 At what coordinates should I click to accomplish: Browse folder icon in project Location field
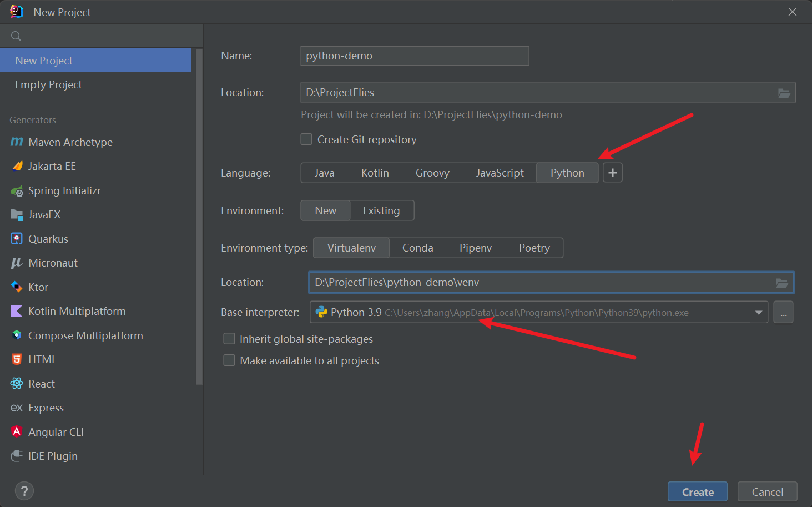point(784,93)
